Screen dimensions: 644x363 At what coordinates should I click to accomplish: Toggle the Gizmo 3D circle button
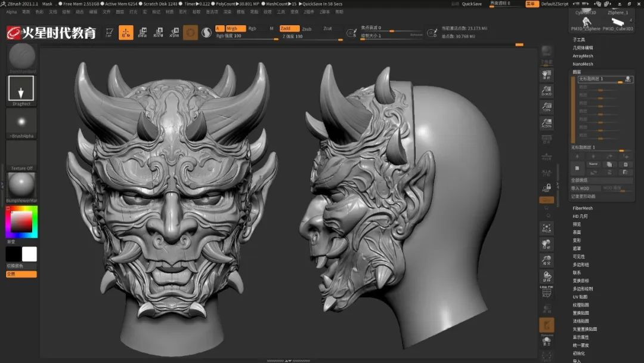coord(190,32)
